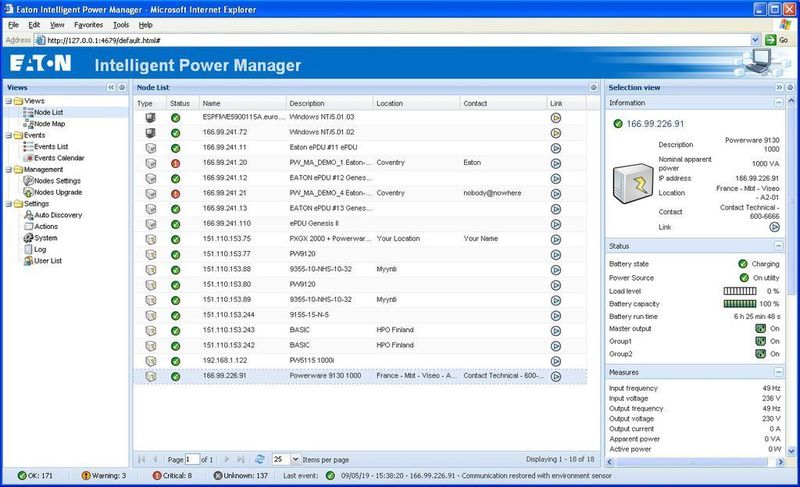
Task: Collapse the Events tree folder
Action: click(9, 135)
